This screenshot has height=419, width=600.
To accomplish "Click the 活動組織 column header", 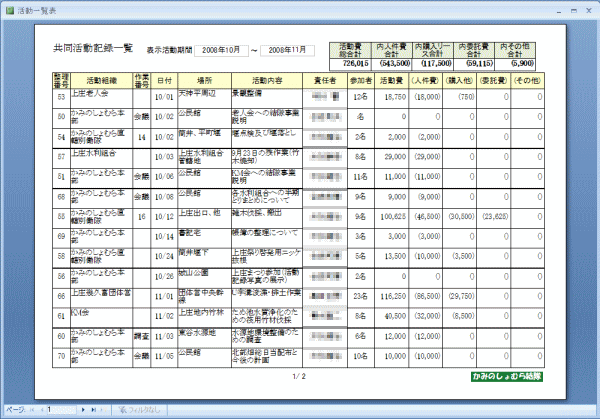I will pyautogui.click(x=100, y=79).
